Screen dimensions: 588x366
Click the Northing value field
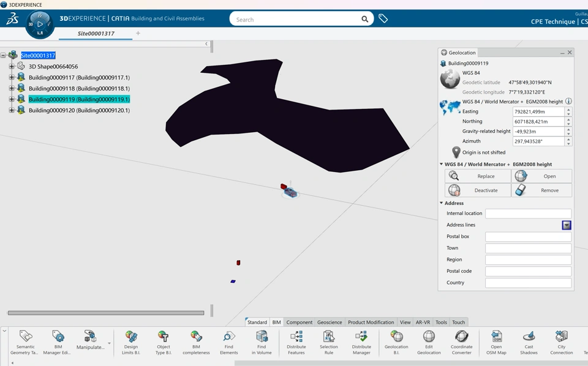click(538, 121)
